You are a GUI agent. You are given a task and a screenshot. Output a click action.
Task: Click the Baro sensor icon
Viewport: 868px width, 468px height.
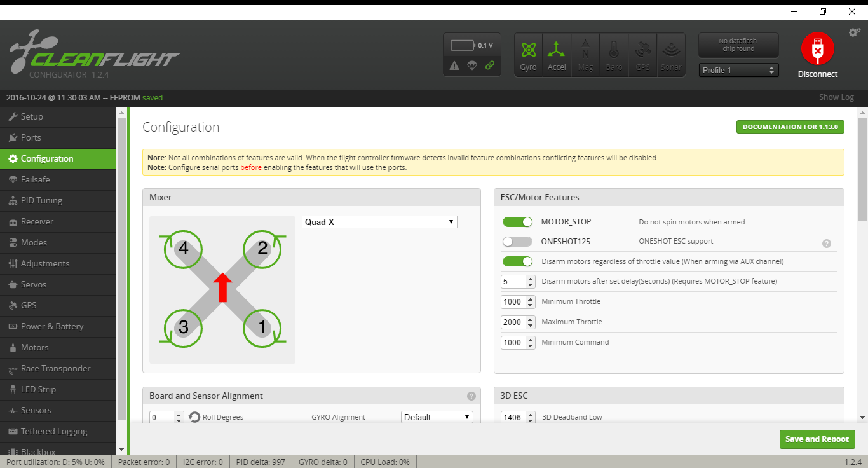614,55
